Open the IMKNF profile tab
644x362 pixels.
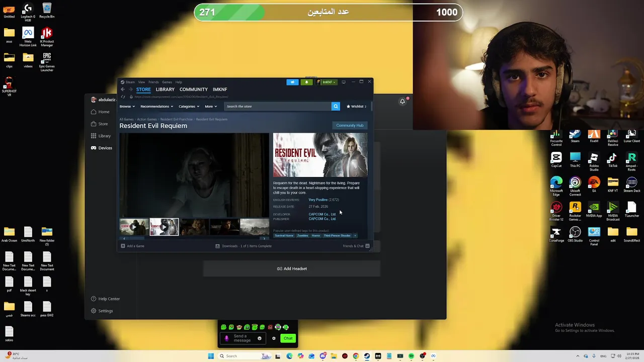tap(220, 89)
